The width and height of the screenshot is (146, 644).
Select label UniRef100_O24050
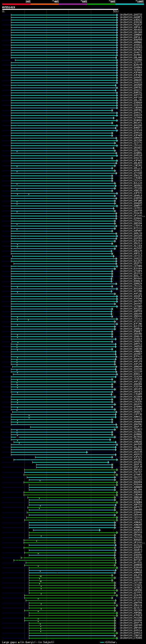click(131, 595)
